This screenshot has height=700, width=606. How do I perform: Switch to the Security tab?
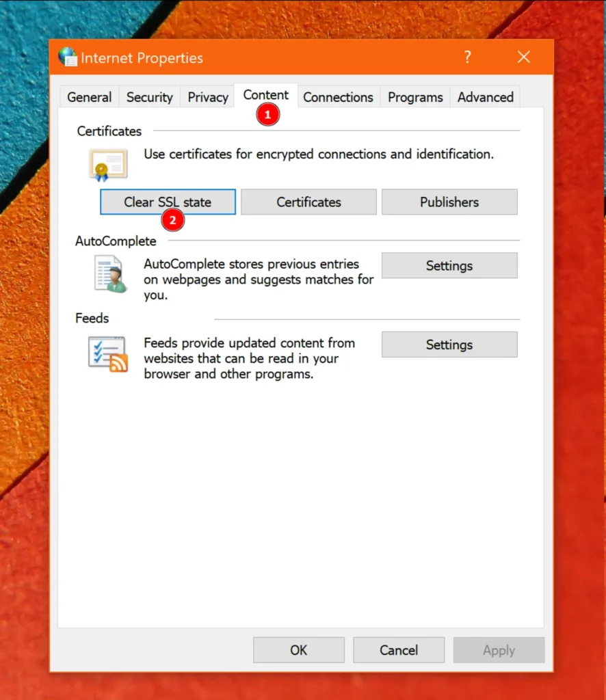pyautogui.click(x=149, y=97)
